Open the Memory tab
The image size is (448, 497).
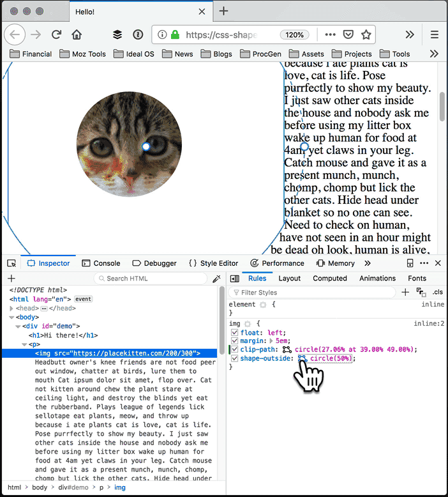(x=335, y=263)
